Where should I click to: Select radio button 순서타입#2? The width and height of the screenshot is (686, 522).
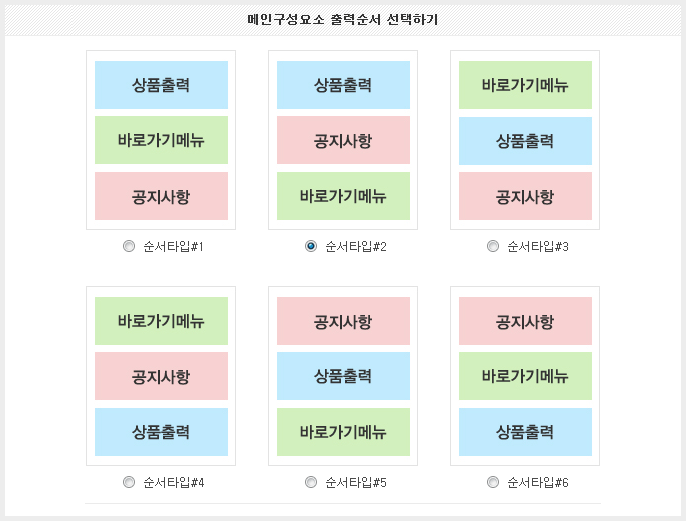(x=311, y=246)
